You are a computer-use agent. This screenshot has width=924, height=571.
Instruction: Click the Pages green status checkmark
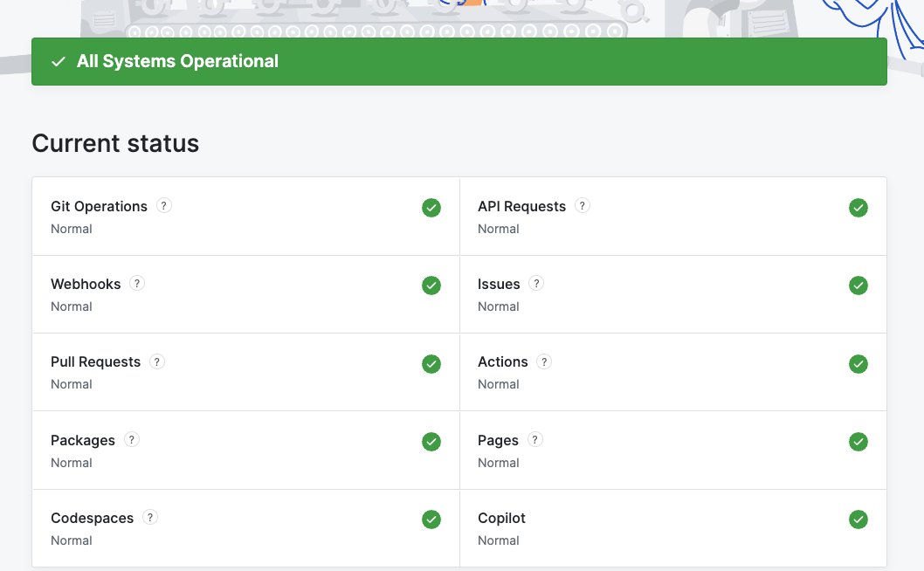(x=858, y=442)
